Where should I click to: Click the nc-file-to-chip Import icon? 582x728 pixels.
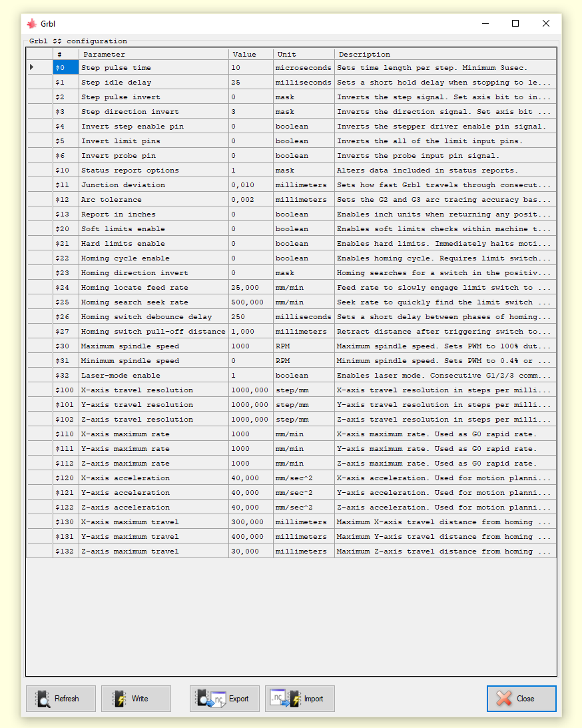point(285,699)
